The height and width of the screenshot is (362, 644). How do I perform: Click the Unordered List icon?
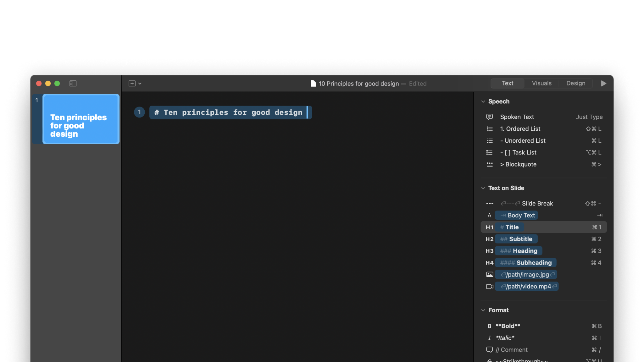coord(490,141)
